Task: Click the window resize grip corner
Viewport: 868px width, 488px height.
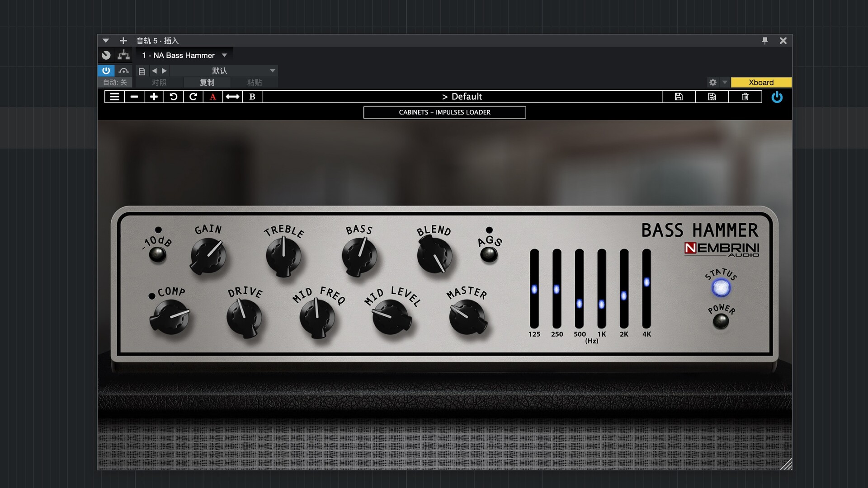Action: (787, 464)
